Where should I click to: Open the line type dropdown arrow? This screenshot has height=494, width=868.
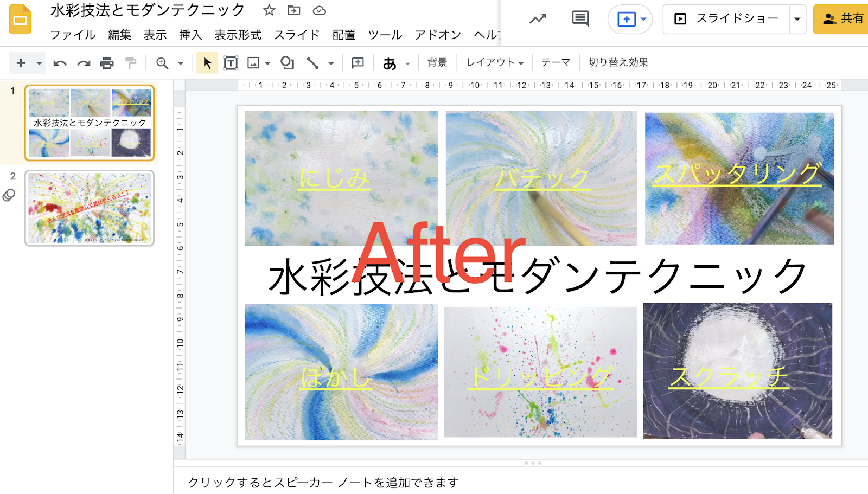tap(331, 63)
